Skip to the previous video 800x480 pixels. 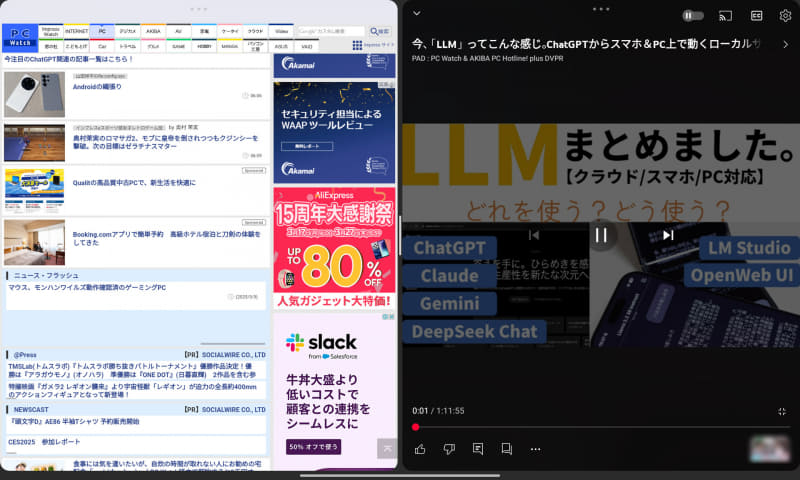pyautogui.click(x=534, y=235)
